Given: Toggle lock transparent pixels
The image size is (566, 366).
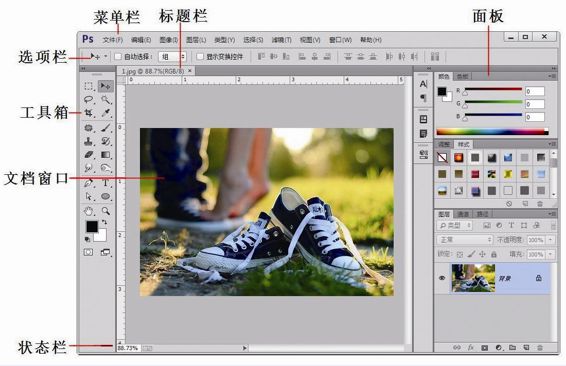Looking at the screenshot, I should point(460,254).
